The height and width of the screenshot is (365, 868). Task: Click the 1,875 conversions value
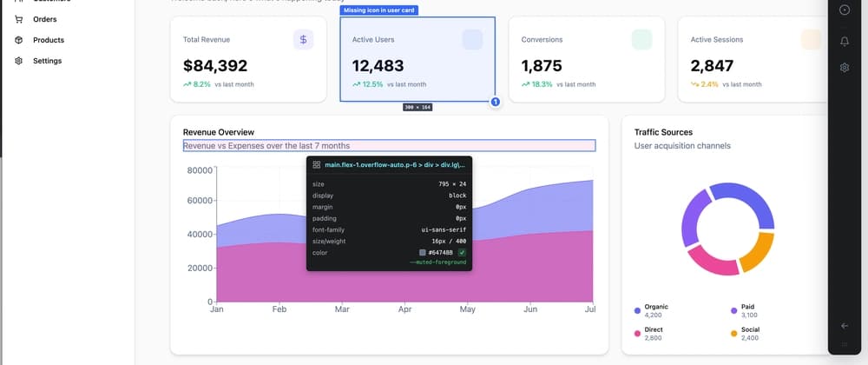point(542,66)
